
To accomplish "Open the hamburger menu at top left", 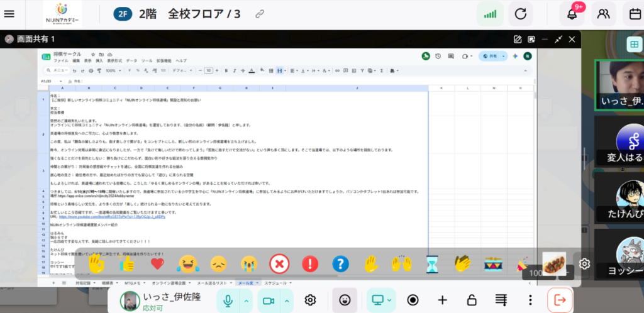I will 9,14.
